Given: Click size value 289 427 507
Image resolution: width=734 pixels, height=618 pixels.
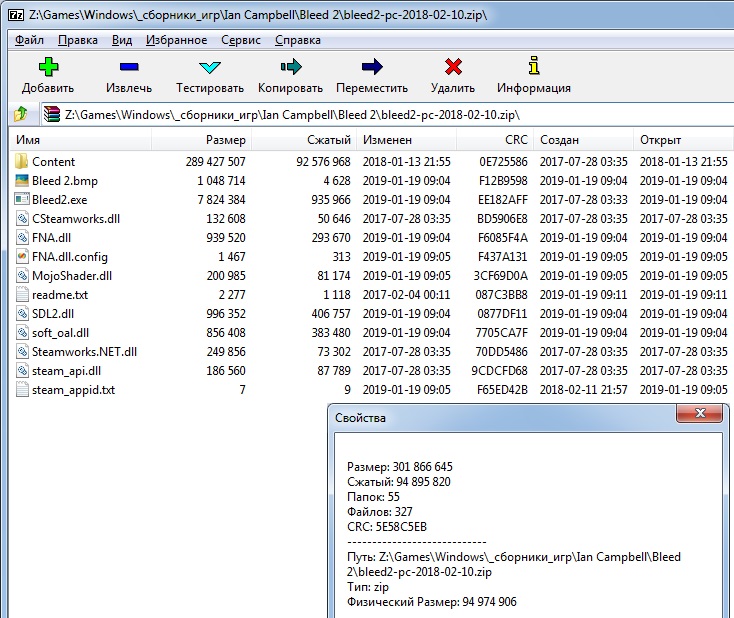Looking at the screenshot, I should click(215, 162).
